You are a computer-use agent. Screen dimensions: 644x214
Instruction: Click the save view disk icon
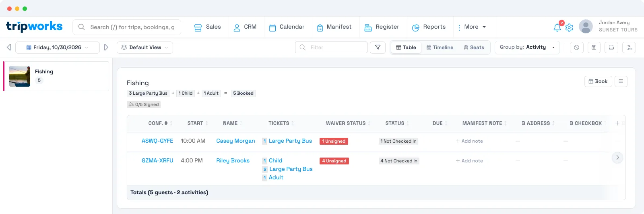pos(594,48)
